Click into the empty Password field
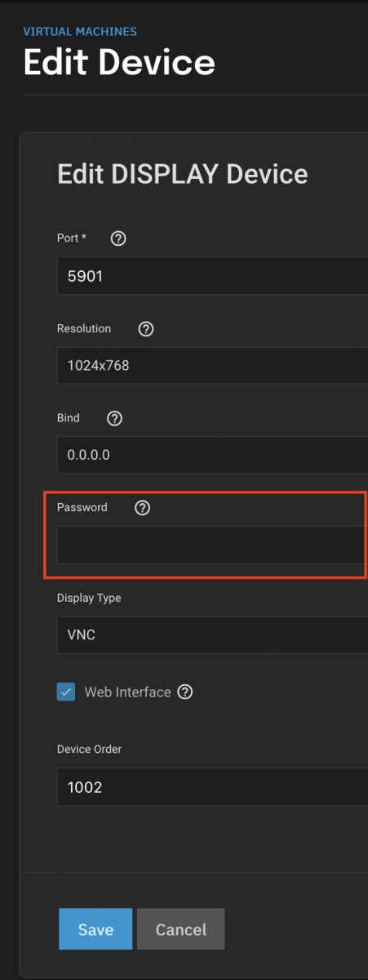 (212, 545)
